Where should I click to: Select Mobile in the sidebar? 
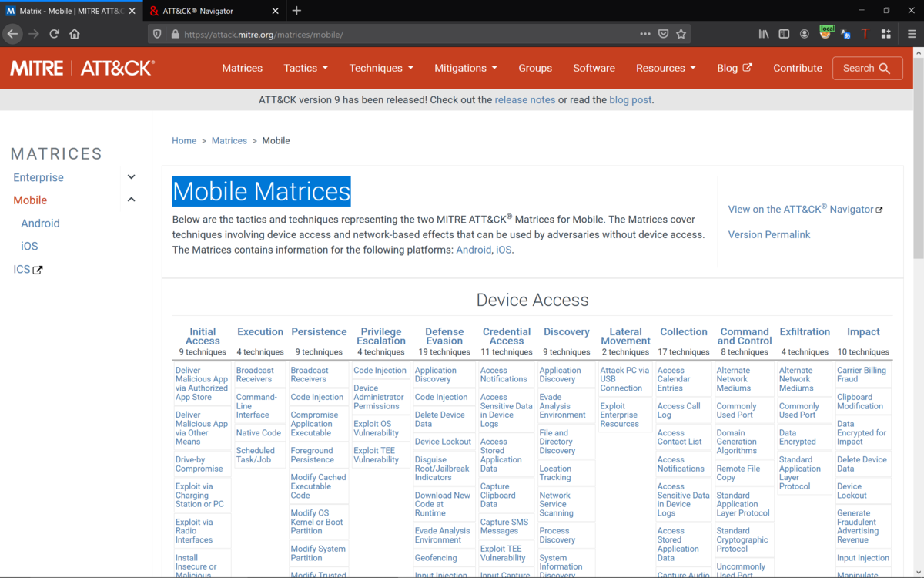pyautogui.click(x=30, y=200)
